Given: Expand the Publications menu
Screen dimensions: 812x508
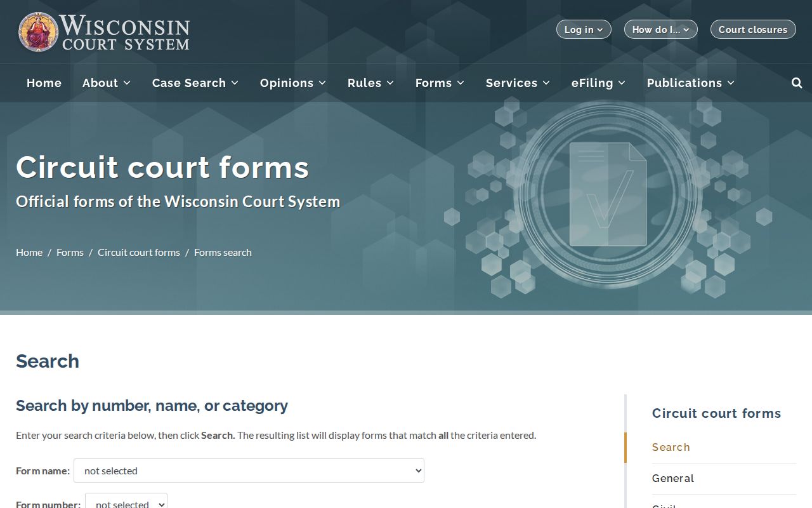Looking at the screenshot, I should [x=691, y=83].
